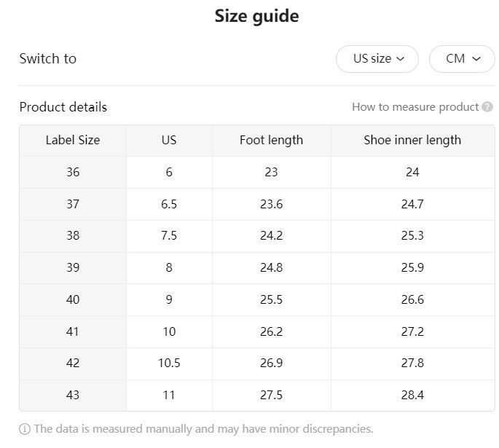Image resolution: width=499 pixels, height=448 pixels.
Task: Click US size 10.5 cell
Action: pos(169,363)
